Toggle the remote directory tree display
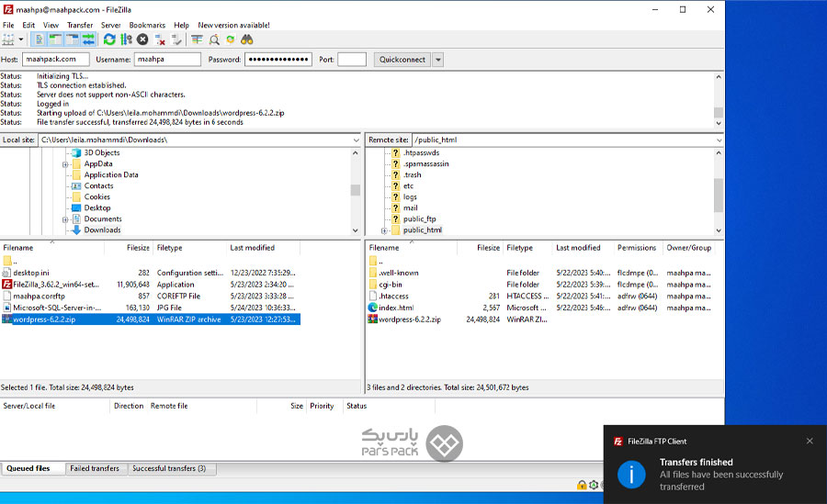The image size is (827, 504). (73, 39)
